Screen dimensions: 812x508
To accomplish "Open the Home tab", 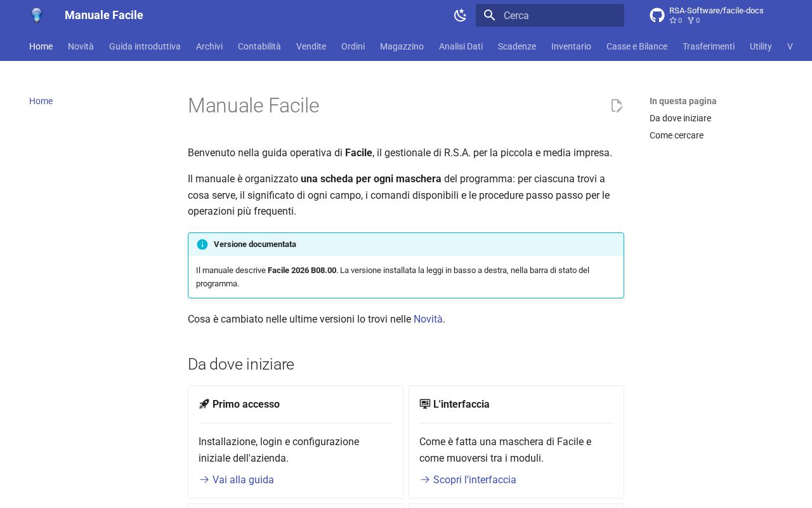I will coord(41,46).
